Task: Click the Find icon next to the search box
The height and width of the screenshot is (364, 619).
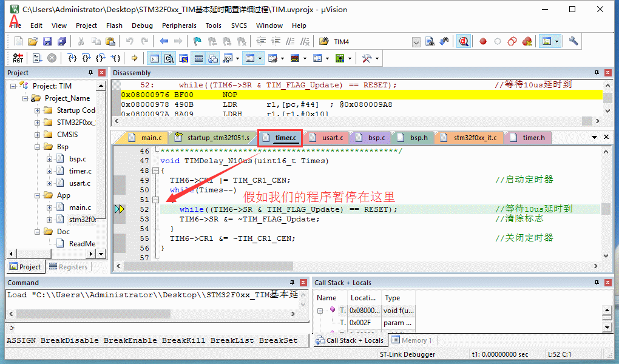Action: pyautogui.click(x=430, y=41)
